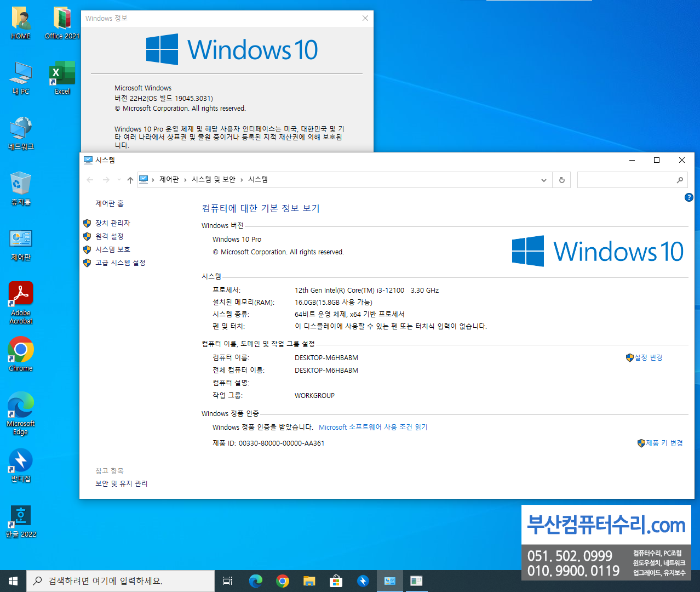Open 시스템 보호

[x=113, y=249]
